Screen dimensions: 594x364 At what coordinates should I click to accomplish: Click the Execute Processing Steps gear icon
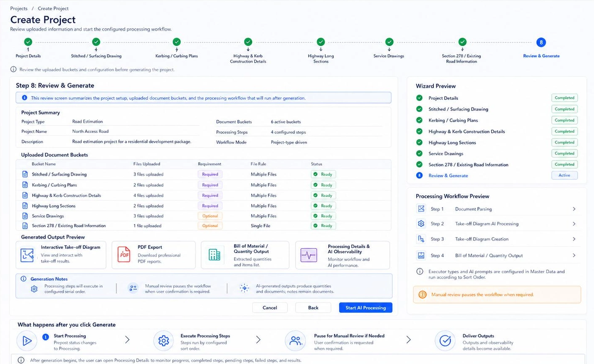pos(164,341)
